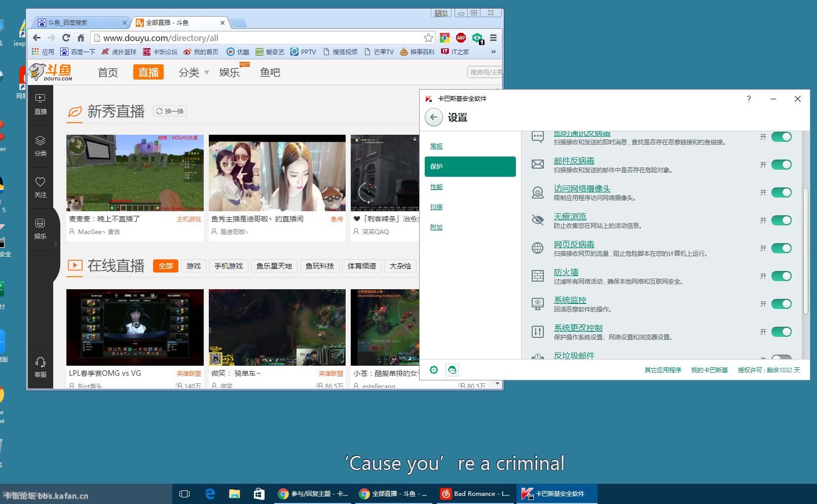Open 关注 in Douyu's left sidebar
This screenshot has height=504, width=817.
point(41,187)
